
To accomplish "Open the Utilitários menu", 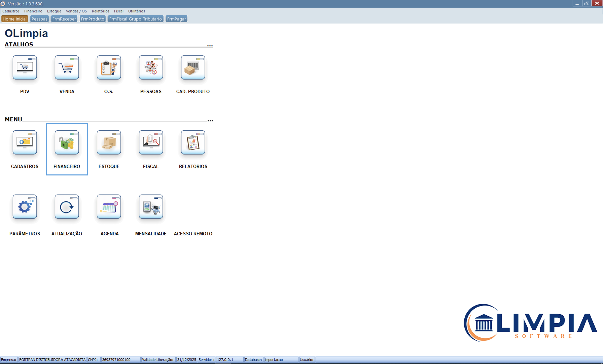I will pyautogui.click(x=136, y=11).
